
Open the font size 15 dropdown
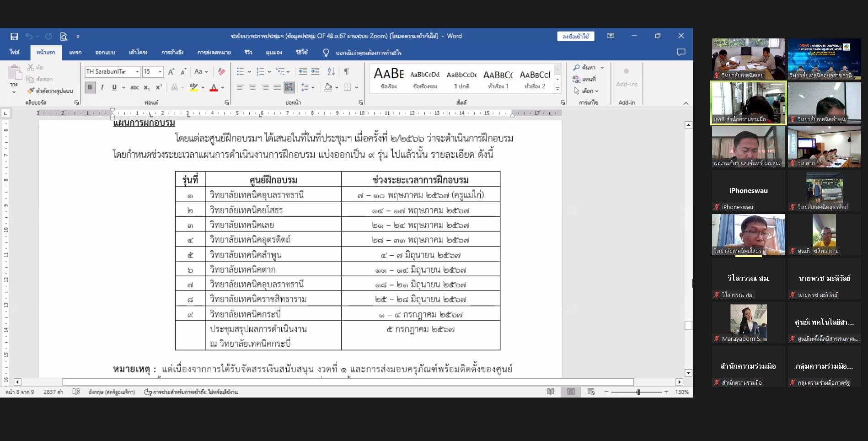point(160,72)
